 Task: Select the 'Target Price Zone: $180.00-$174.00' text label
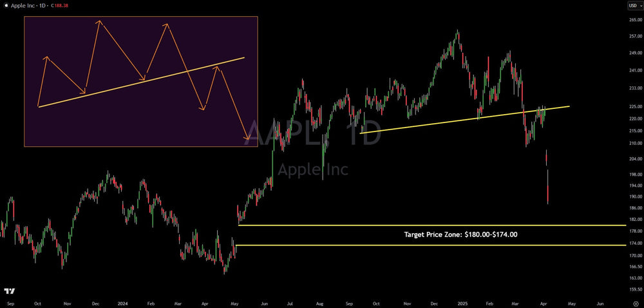[460, 235]
